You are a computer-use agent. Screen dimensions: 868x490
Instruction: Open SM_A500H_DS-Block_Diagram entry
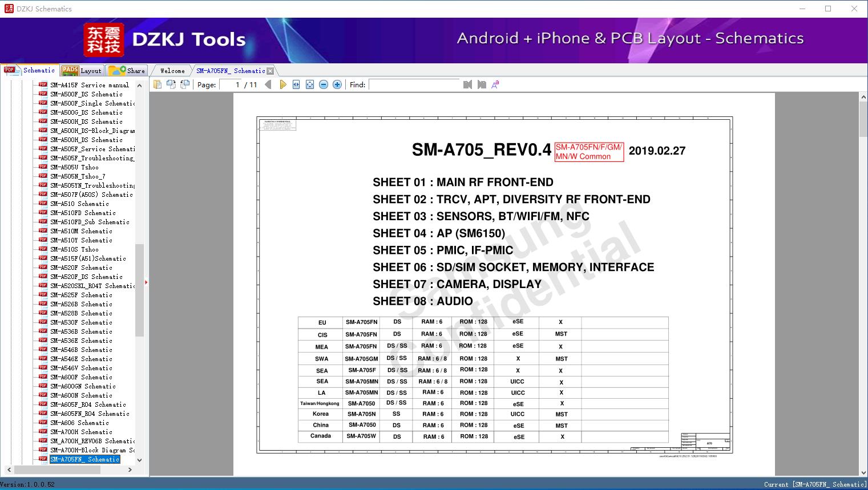coord(92,131)
